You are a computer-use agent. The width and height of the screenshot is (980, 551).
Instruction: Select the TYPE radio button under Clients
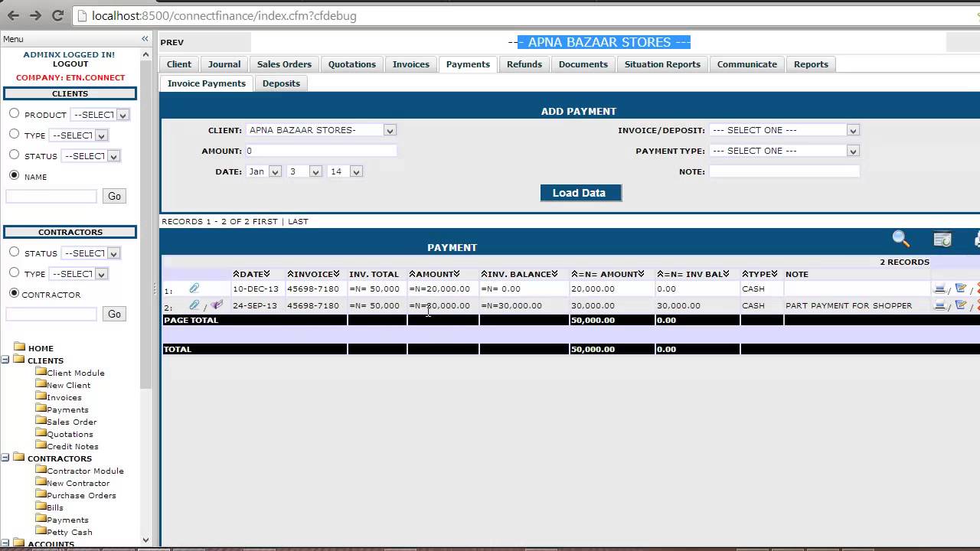(x=14, y=134)
